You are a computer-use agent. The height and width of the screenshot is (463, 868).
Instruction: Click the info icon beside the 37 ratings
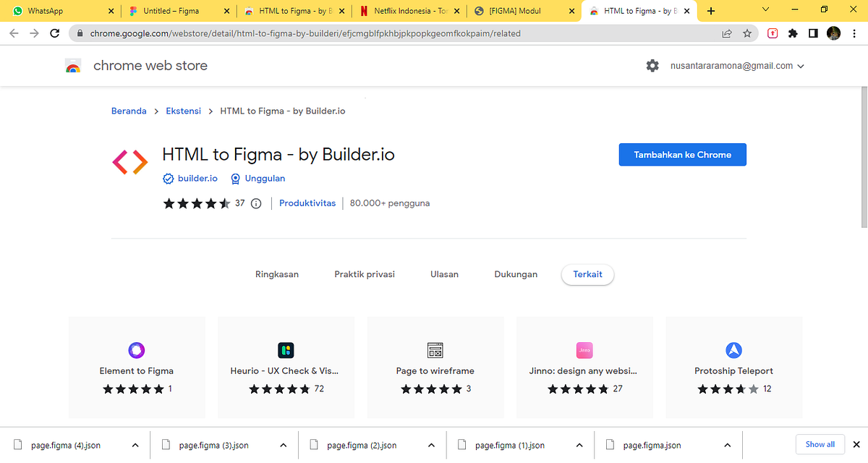pyautogui.click(x=256, y=203)
